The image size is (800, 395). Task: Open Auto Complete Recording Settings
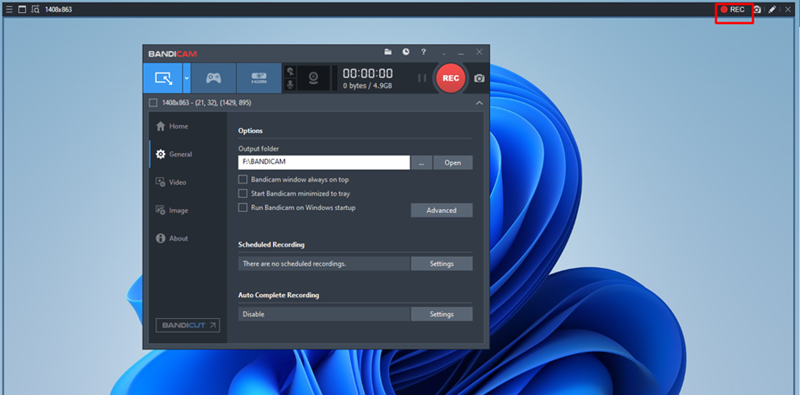441,314
